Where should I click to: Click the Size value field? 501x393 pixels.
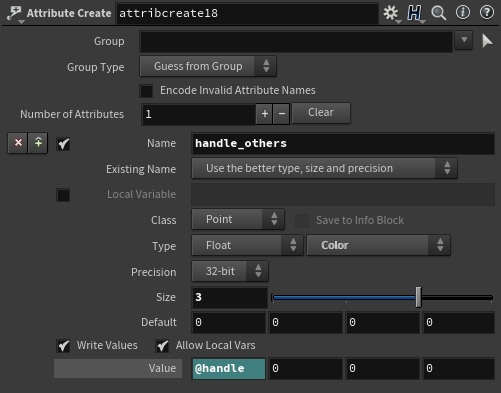pyautogui.click(x=230, y=297)
